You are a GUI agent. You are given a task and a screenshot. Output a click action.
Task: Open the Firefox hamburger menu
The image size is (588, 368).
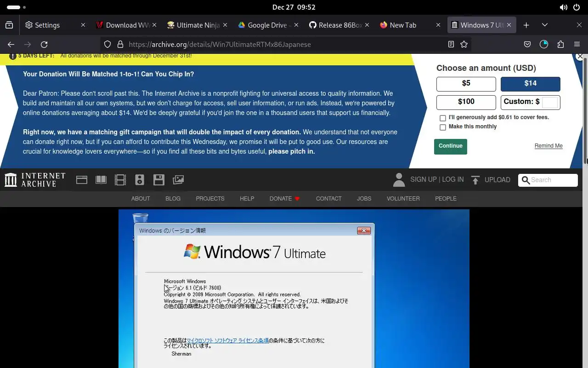click(x=577, y=44)
